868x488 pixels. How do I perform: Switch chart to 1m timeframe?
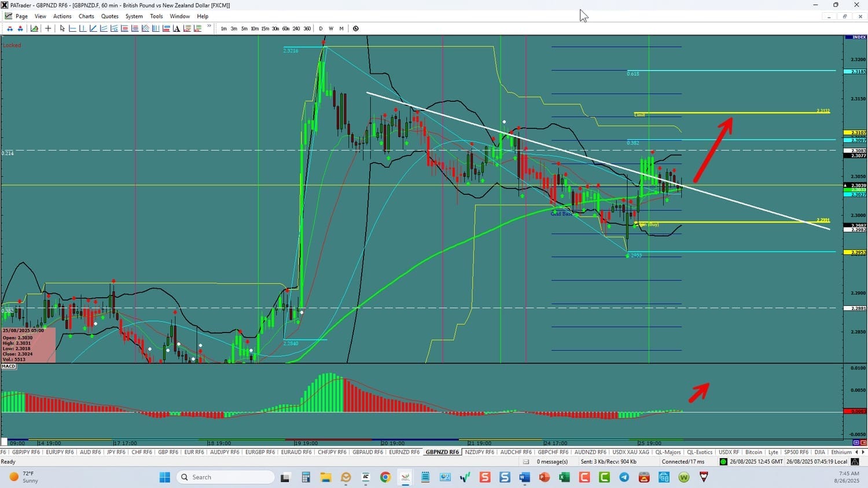point(224,28)
